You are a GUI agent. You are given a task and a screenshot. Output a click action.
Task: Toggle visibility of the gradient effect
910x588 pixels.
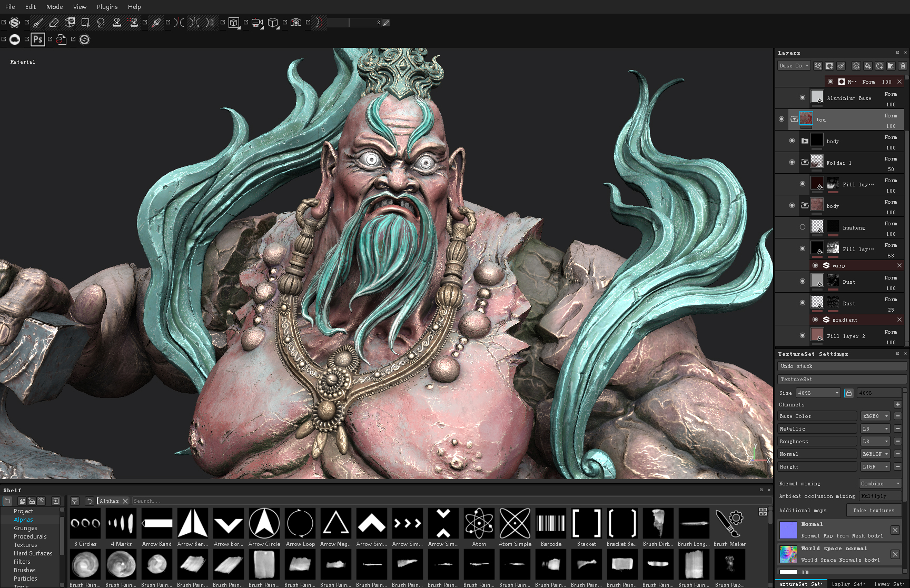(x=815, y=320)
